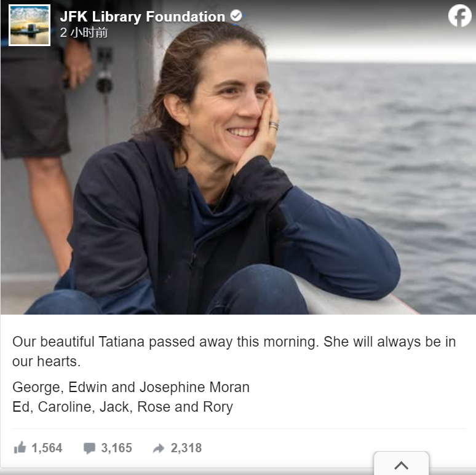The width and height of the screenshot is (476, 475).
Task: Click the post text about Tatiana
Action: 234,351
